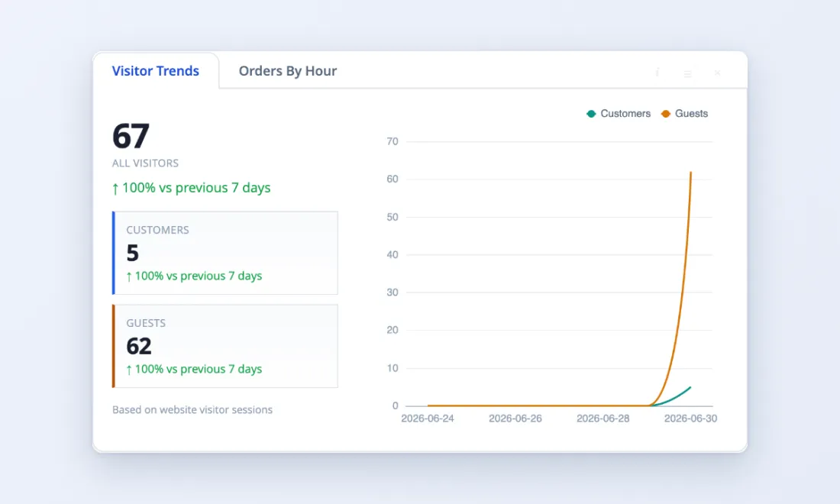Click the Customers stat card showing 5

(x=225, y=253)
